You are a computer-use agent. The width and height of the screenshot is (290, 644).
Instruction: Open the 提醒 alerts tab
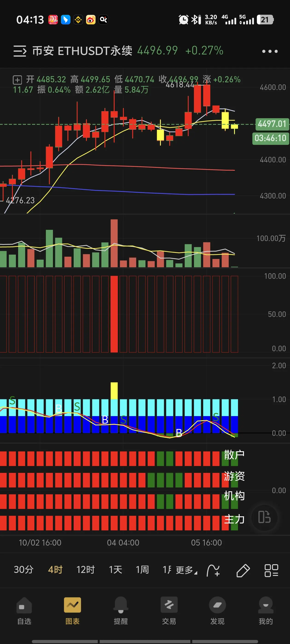click(121, 610)
